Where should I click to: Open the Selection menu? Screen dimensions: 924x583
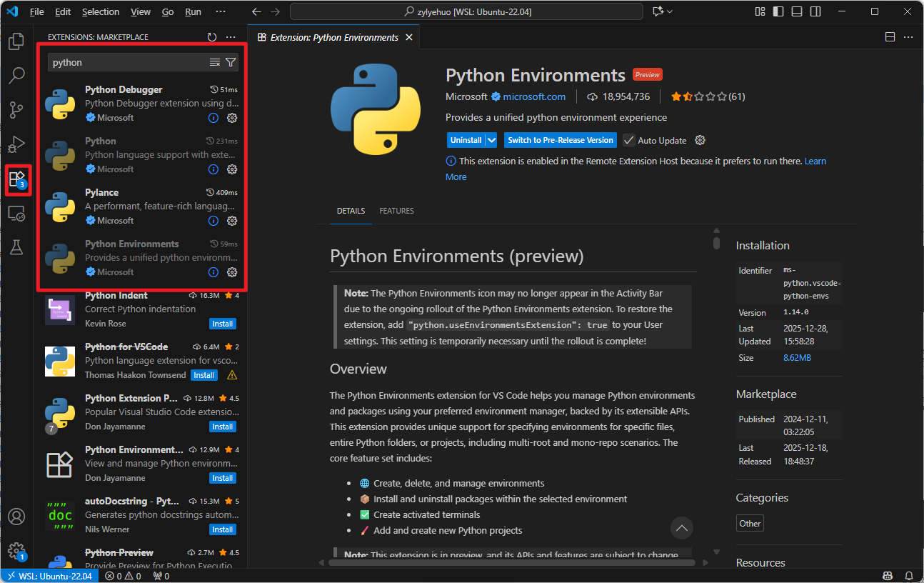(x=101, y=12)
